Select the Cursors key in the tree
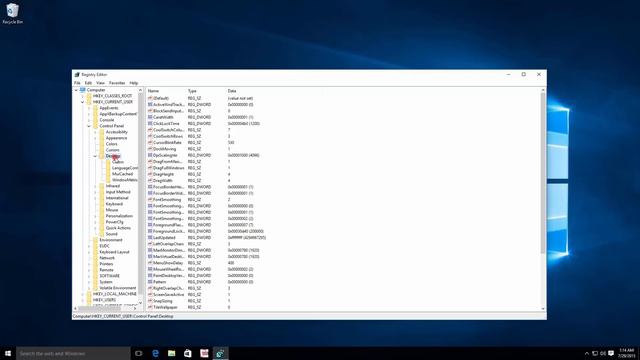Image resolution: width=640 pixels, height=360 pixels. tap(113, 150)
